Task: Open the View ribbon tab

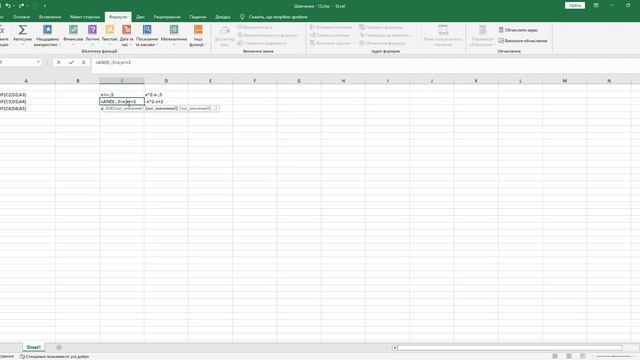Action: click(198, 17)
